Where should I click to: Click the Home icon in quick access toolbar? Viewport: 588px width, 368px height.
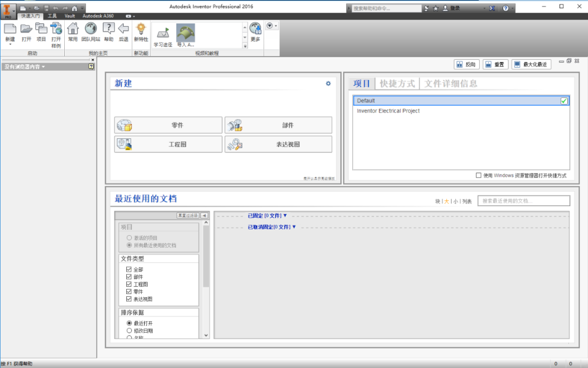coord(74,8)
